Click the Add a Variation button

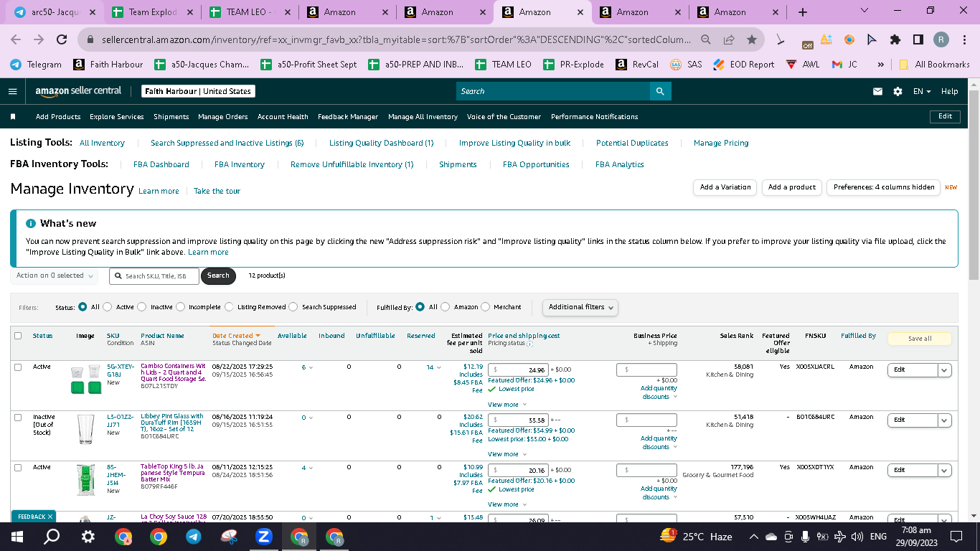tap(725, 187)
